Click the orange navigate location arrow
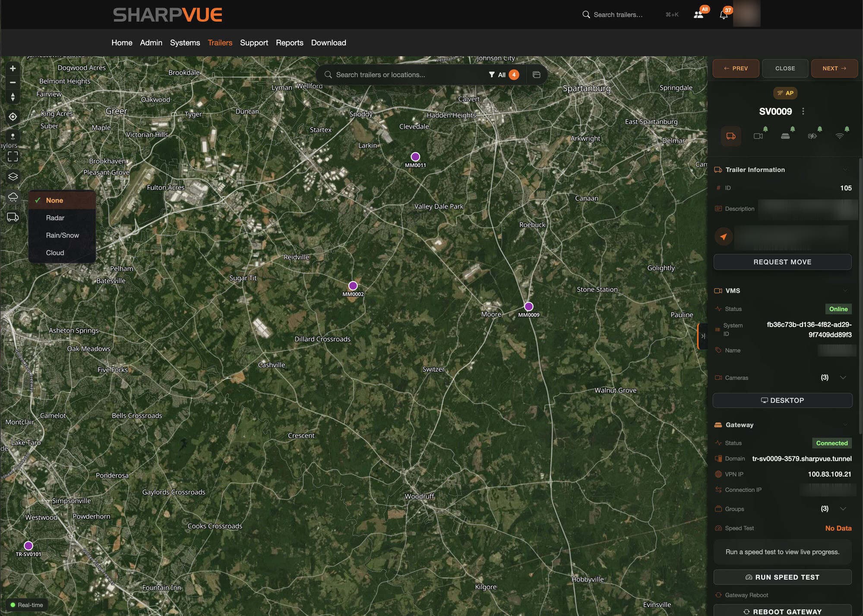The height and width of the screenshot is (616, 863). click(724, 237)
